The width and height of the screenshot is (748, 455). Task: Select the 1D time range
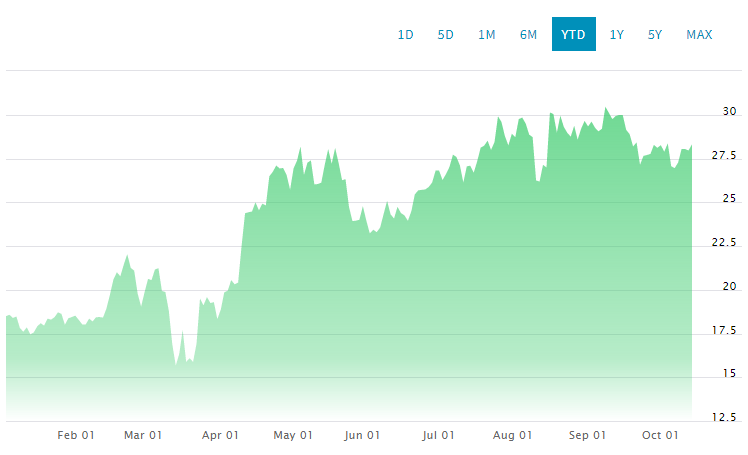[406, 34]
